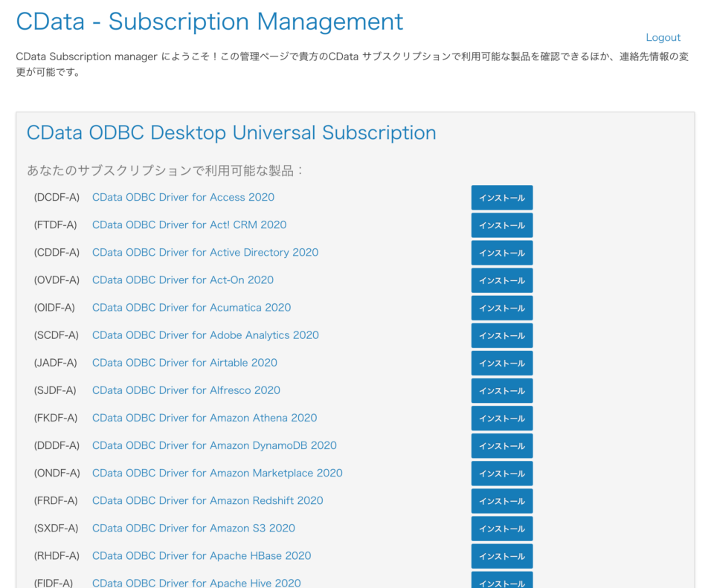Install the Amazon Redshift 2020 driver
Screen dimensions: 714x588
point(501,501)
